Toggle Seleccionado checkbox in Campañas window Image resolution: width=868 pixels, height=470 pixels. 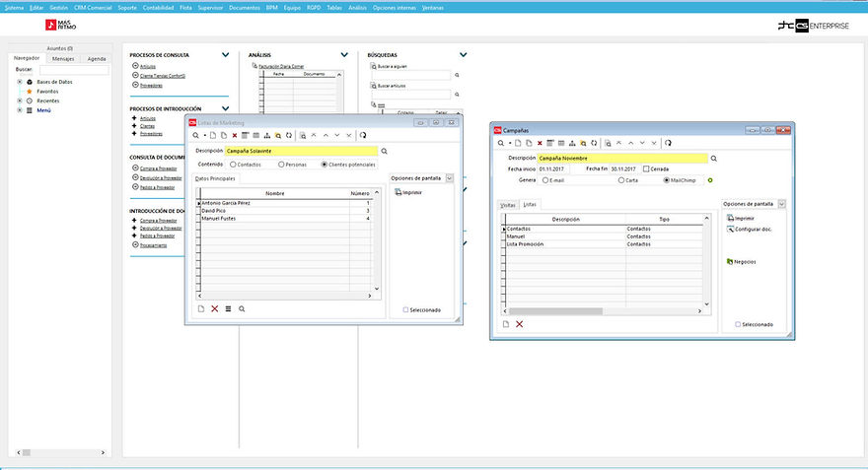tap(738, 324)
